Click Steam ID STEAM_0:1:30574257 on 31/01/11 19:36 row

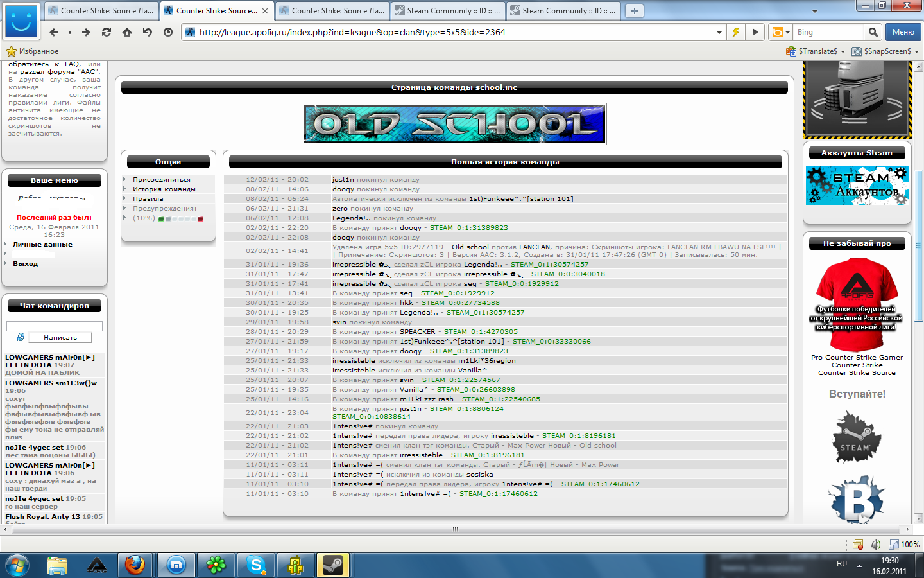coord(550,265)
